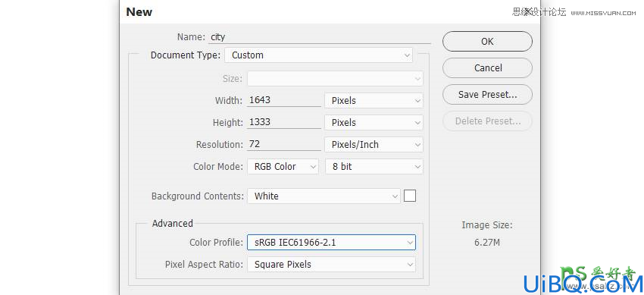Click the chevron arrow of Document Type

click(407, 55)
